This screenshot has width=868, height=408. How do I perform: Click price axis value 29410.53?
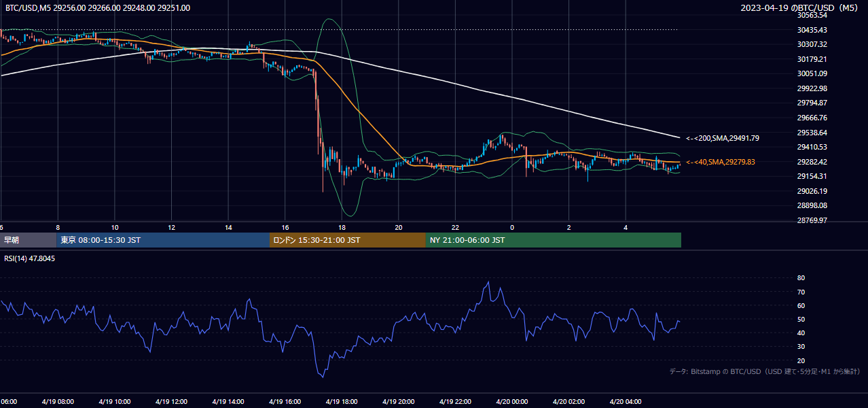(812, 147)
